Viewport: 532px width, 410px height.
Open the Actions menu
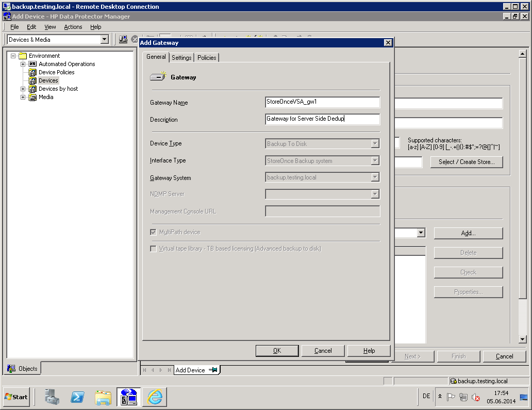[x=73, y=27]
